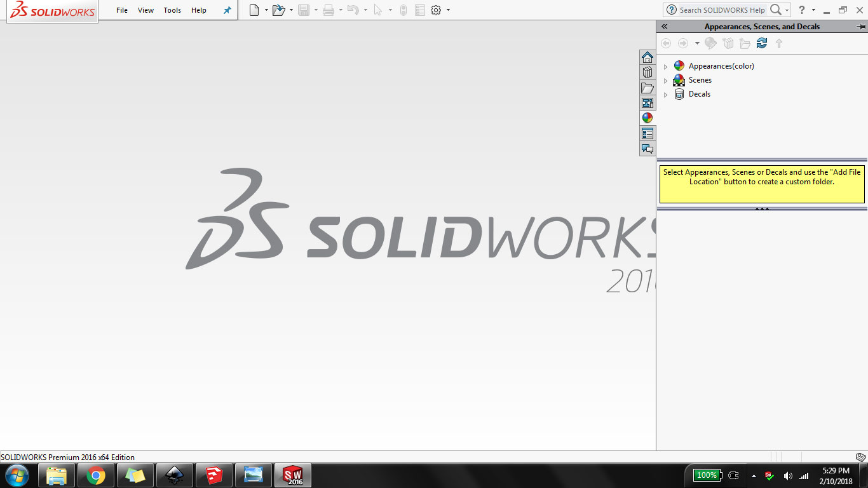Click the Rebuild traffic light icon

click(x=403, y=10)
